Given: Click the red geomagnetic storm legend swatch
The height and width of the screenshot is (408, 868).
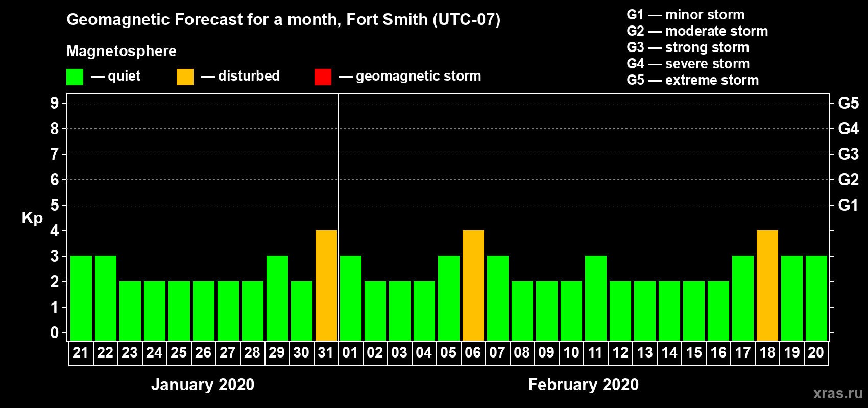Looking at the screenshot, I should pos(323,77).
